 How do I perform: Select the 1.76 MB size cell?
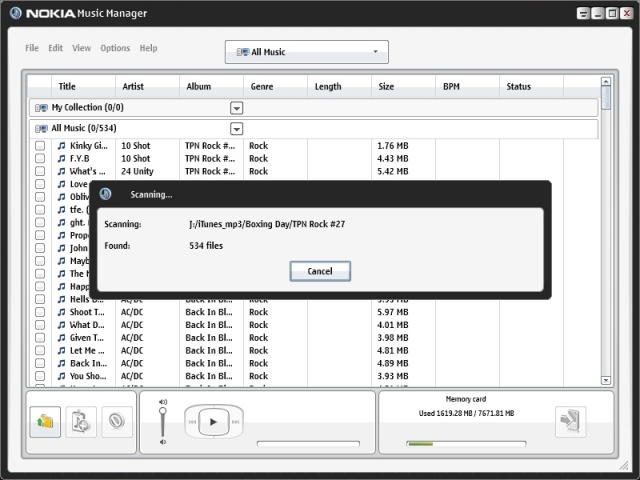click(393, 146)
